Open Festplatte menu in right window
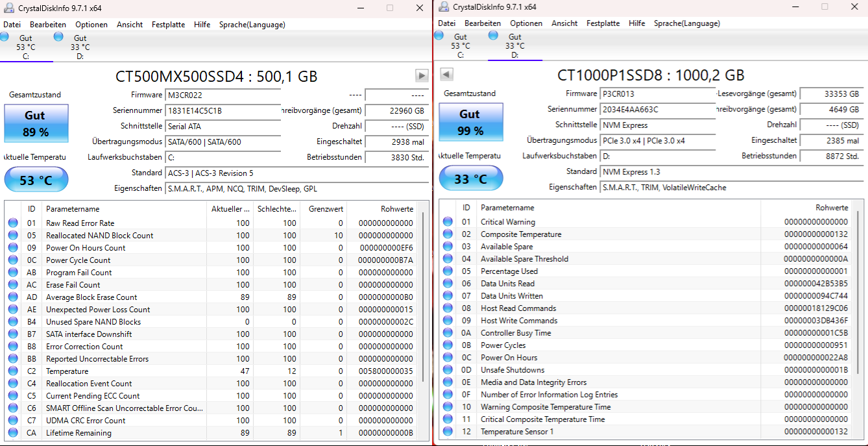Image resolution: width=868 pixels, height=446 pixels. tap(603, 23)
